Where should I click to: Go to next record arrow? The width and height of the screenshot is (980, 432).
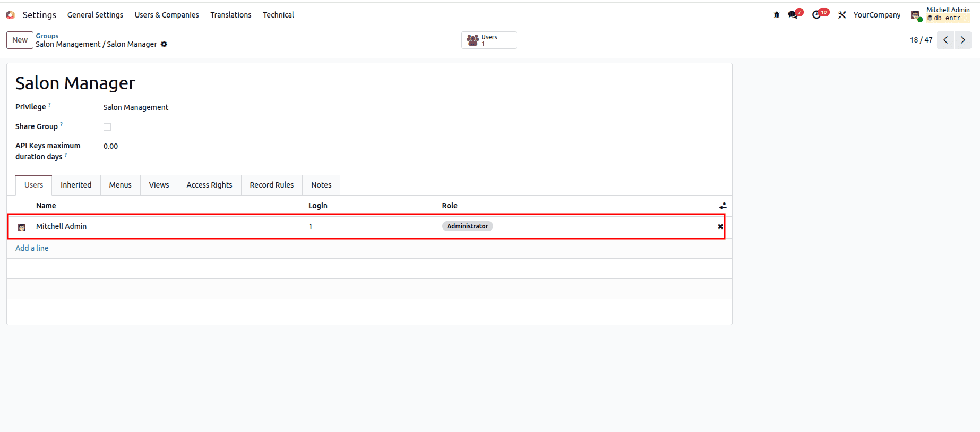tap(963, 40)
